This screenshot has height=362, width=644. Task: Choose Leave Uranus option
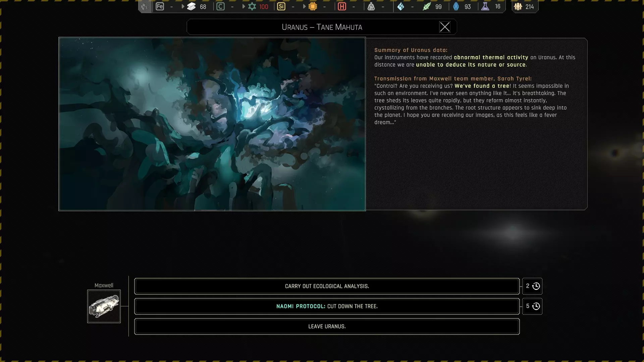point(327,326)
